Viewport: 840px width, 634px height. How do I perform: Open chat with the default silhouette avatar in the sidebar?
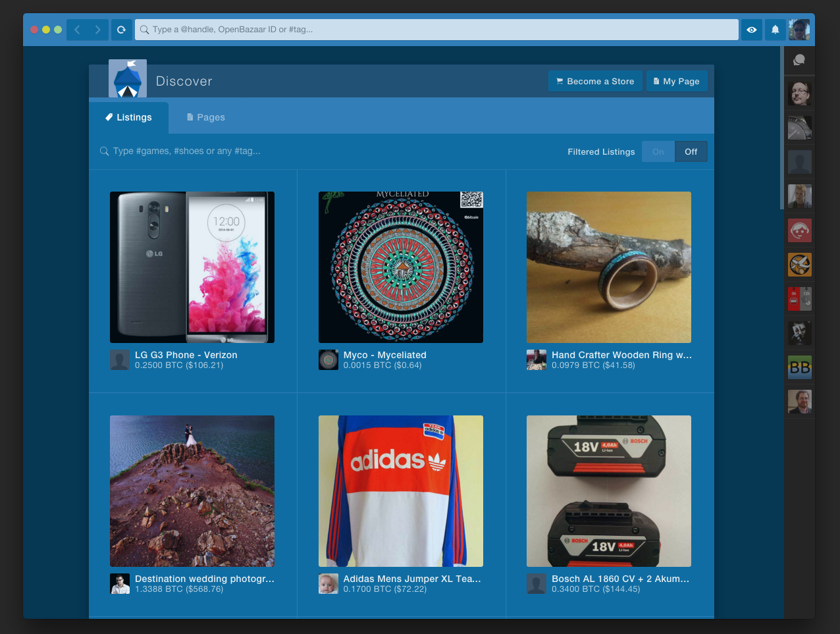click(800, 162)
